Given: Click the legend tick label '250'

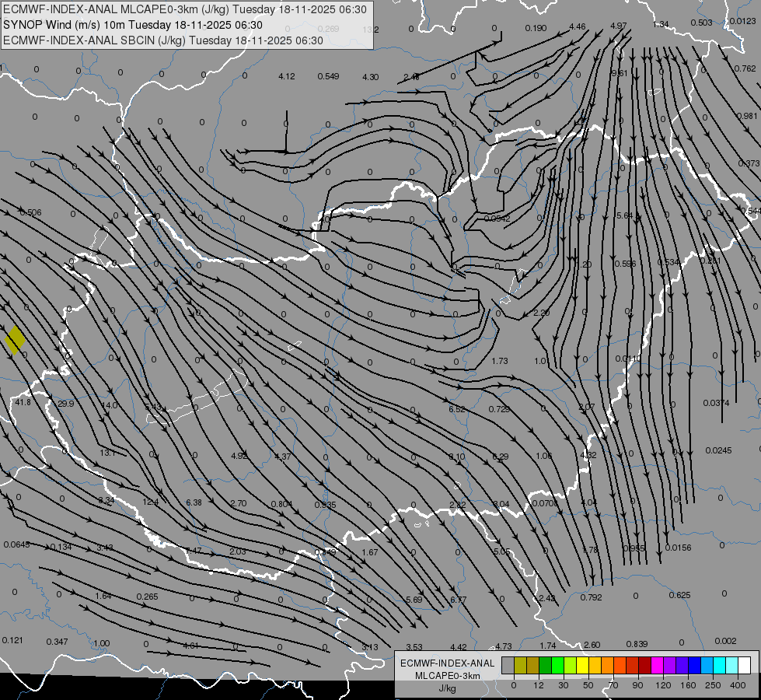Looking at the screenshot, I should 713,685.
